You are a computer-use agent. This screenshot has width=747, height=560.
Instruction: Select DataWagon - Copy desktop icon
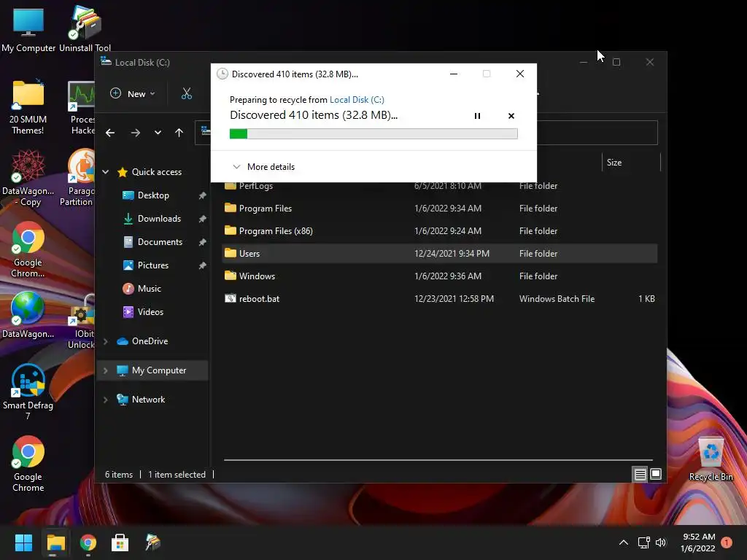(x=28, y=179)
